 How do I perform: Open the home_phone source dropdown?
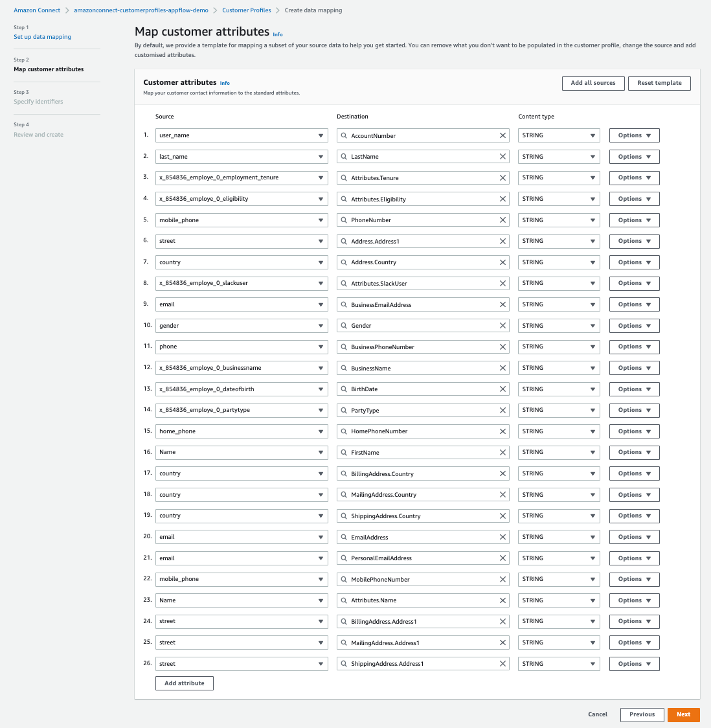coord(242,431)
